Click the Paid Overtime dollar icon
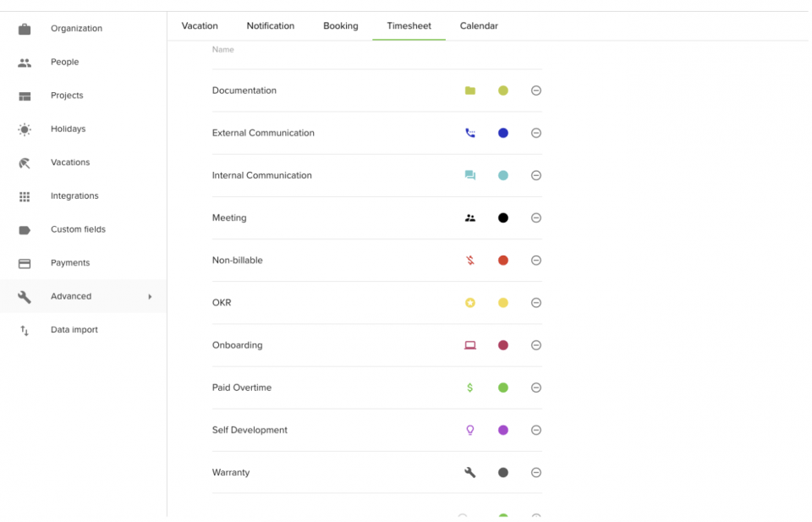This screenshot has height=522, width=812. 469,387
